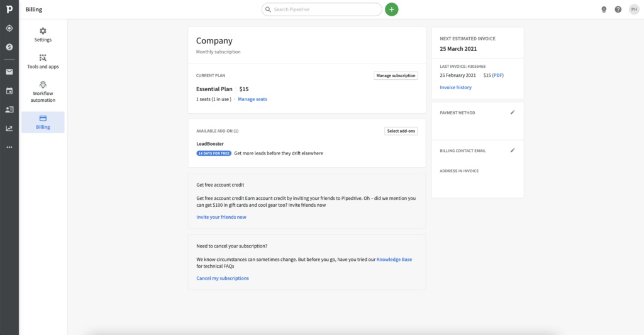Click the LeadBooster add-on name
The height and width of the screenshot is (335, 644).
[x=210, y=144]
